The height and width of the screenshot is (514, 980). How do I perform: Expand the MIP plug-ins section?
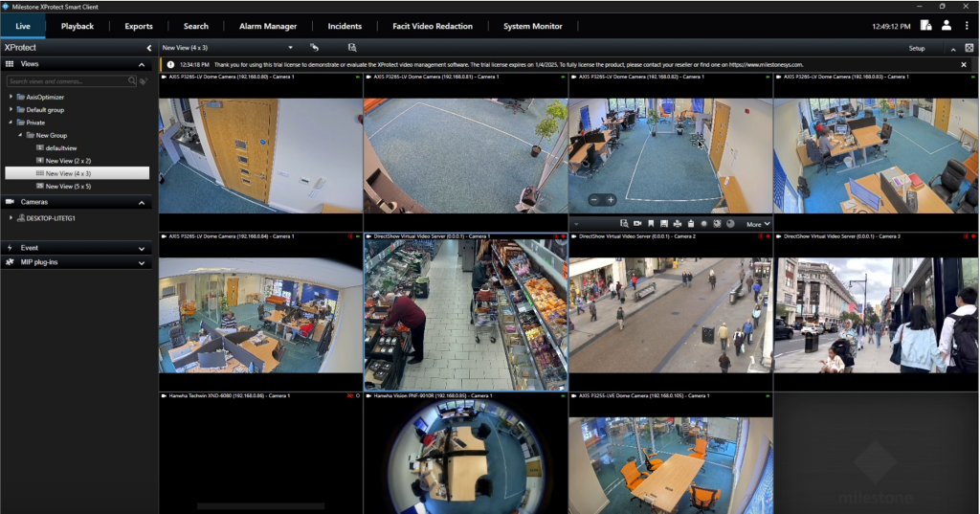point(142,262)
